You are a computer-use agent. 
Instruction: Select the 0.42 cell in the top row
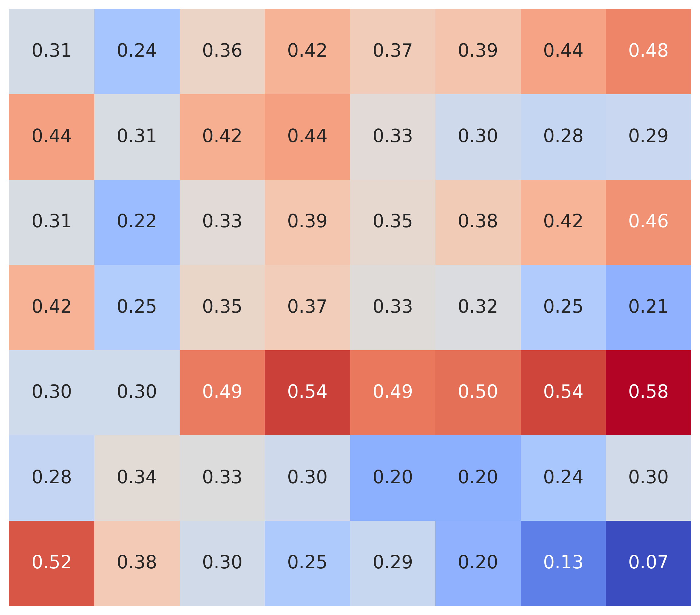[x=307, y=51]
